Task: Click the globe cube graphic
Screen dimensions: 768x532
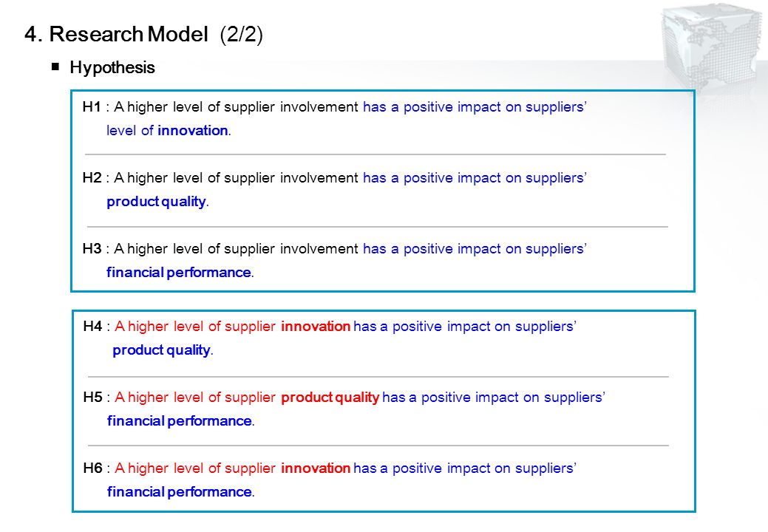Action: point(714,47)
